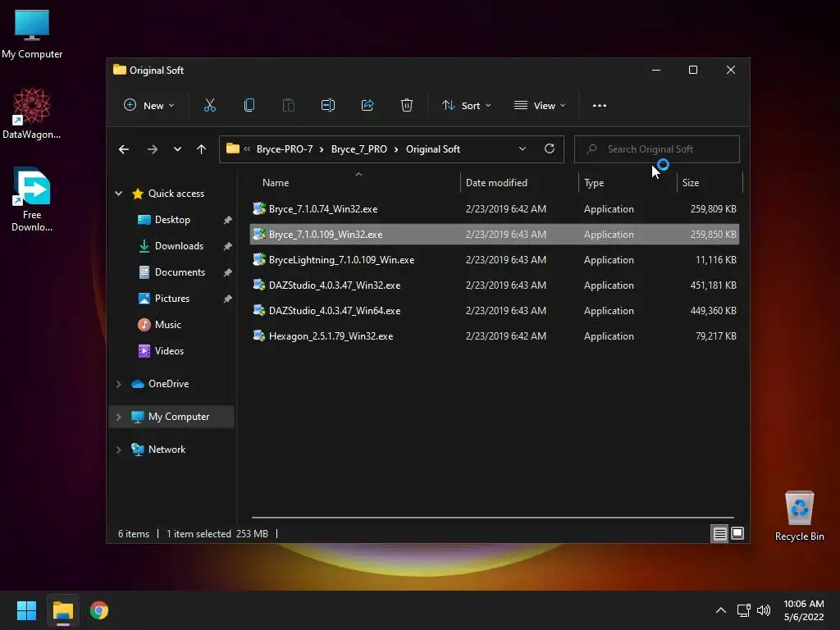Viewport: 840px width, 630px height.
Task: Refresh the Original Soft folder
Action: (550, 149)
